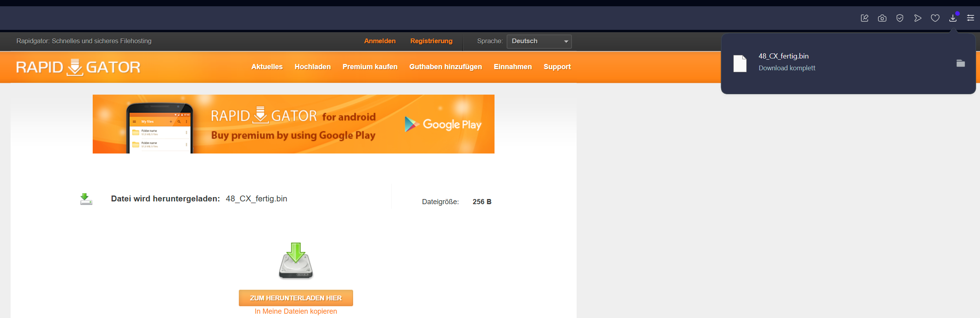Screen dimensions: 980x318
Task: Open Einnahmen menu item
Action: tap(513, 67)
